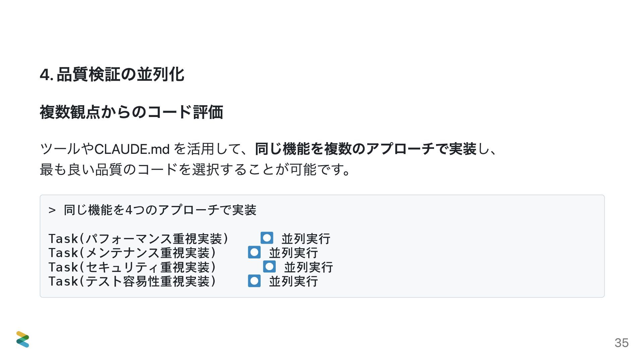This screenshot has height=362, width=644.
Task: Click the prompt line 同じ機能を4つのアプローチで実装
Action: click(160, 210)
